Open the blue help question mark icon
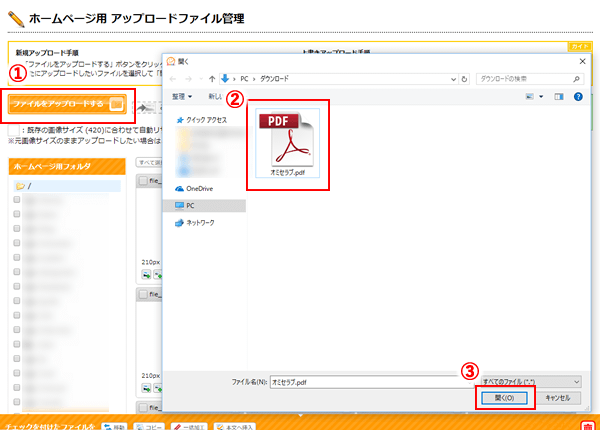This screenshot has height=430, width=600. pyautogui.click(x=578, y=97)
